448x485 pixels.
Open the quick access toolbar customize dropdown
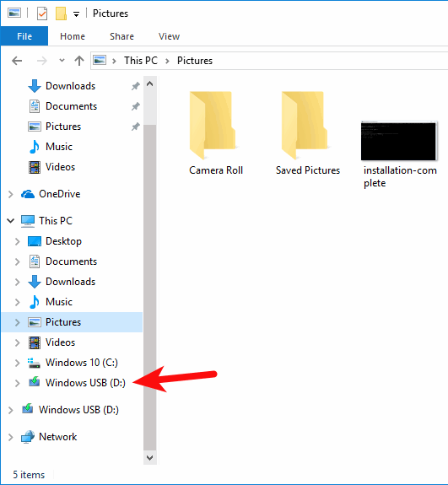pyautogui.click(x=76, y=14)
